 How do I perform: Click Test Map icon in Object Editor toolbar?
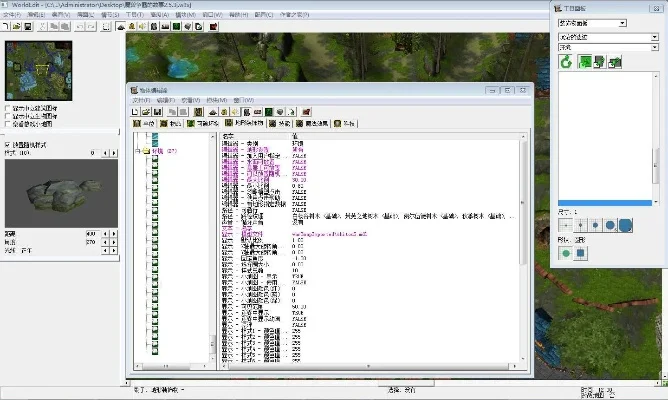306,112
